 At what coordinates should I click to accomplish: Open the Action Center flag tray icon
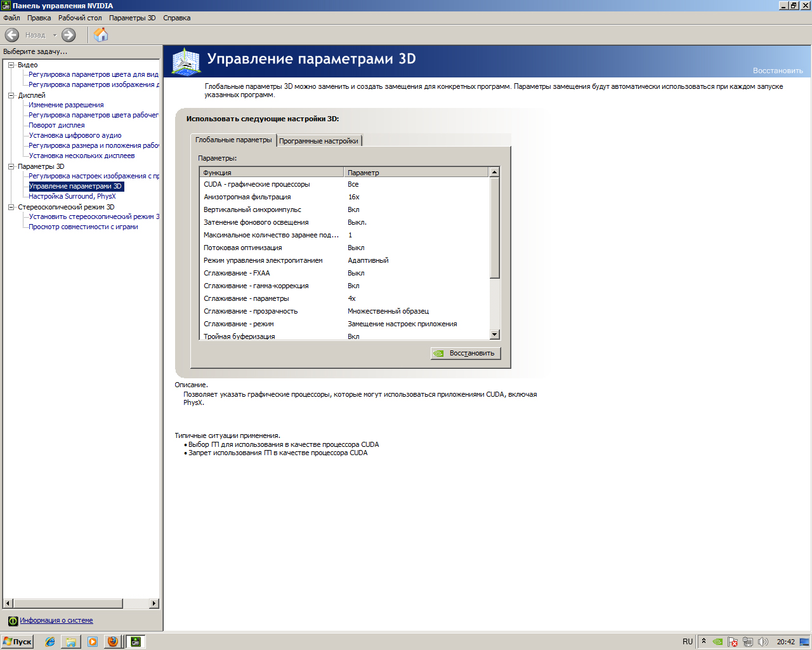[733, 642]
